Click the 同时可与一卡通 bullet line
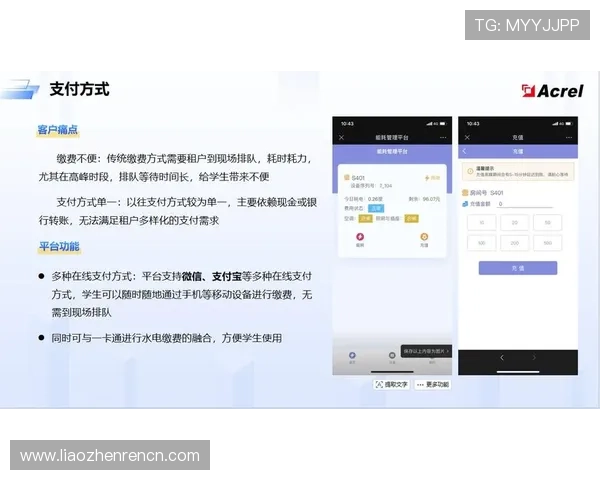600x480 pixels. pos(166,338)
